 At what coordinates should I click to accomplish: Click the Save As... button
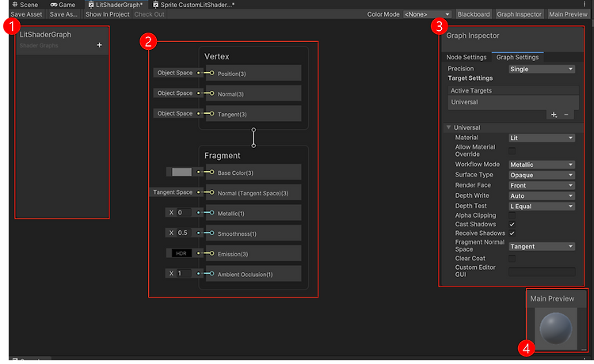click(x=63, y=14)
